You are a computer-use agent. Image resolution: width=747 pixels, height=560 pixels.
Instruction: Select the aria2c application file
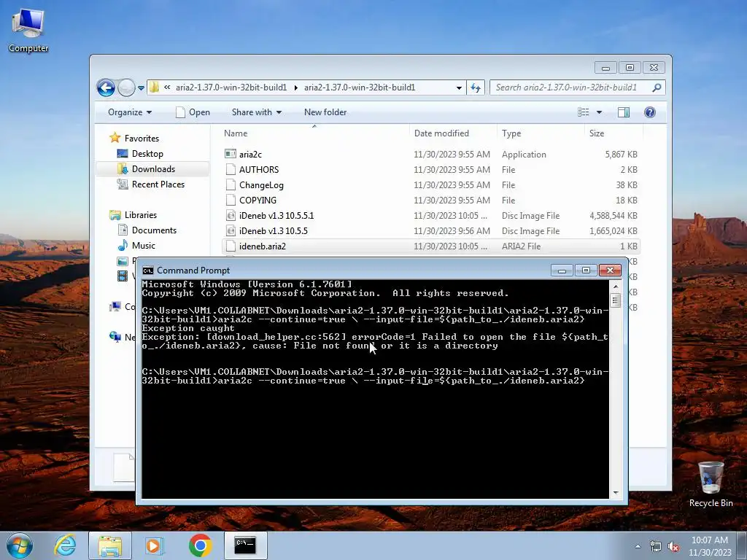pos(430,155)
